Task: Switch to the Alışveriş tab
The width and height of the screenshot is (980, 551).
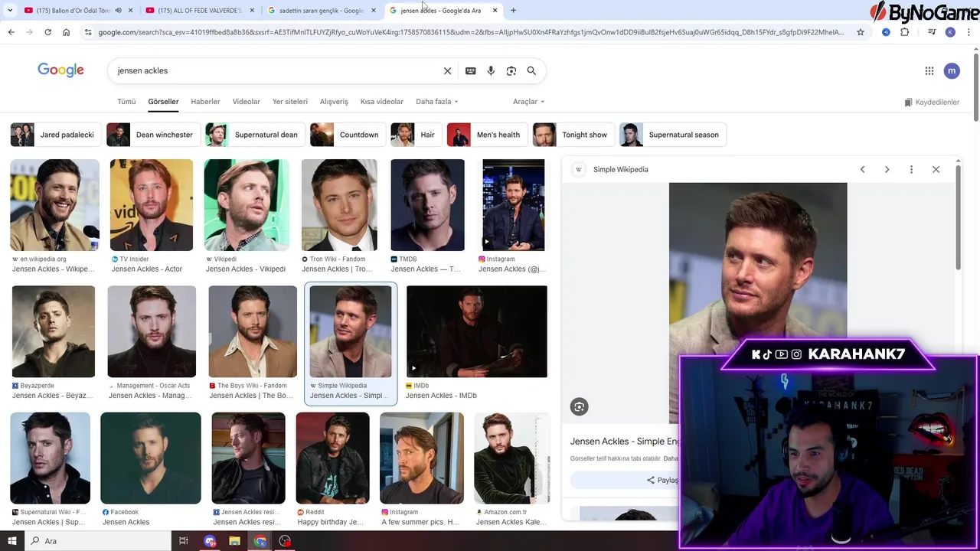Action: click(334, 102)
